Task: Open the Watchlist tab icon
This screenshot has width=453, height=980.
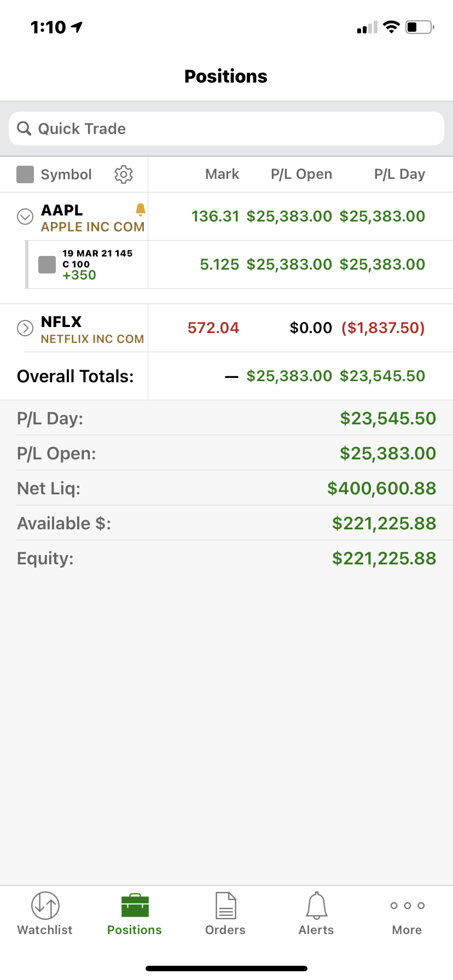Action: [x=45, y=906]
